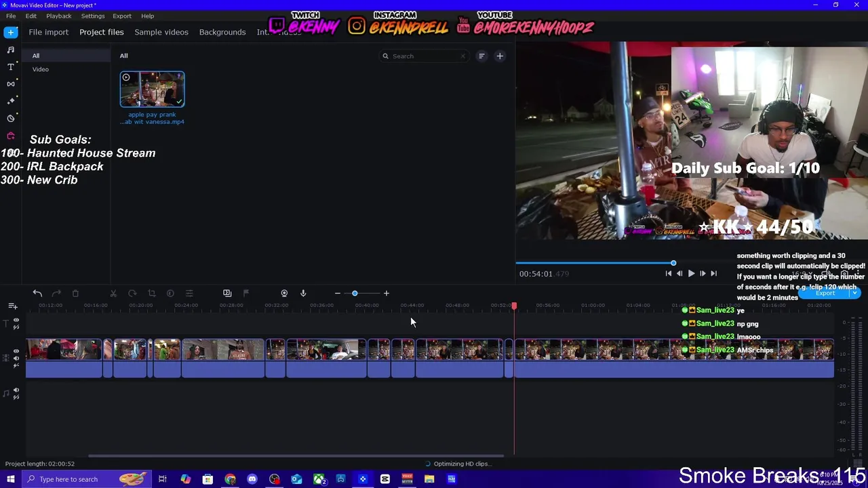Skip to start in preview
Viewport: 868px width, 488px height.
(668, 274)
